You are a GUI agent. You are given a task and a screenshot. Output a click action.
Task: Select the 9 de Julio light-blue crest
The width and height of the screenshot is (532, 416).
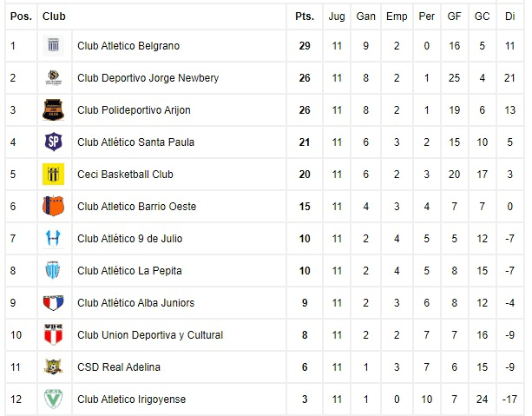tap(53, 238)
